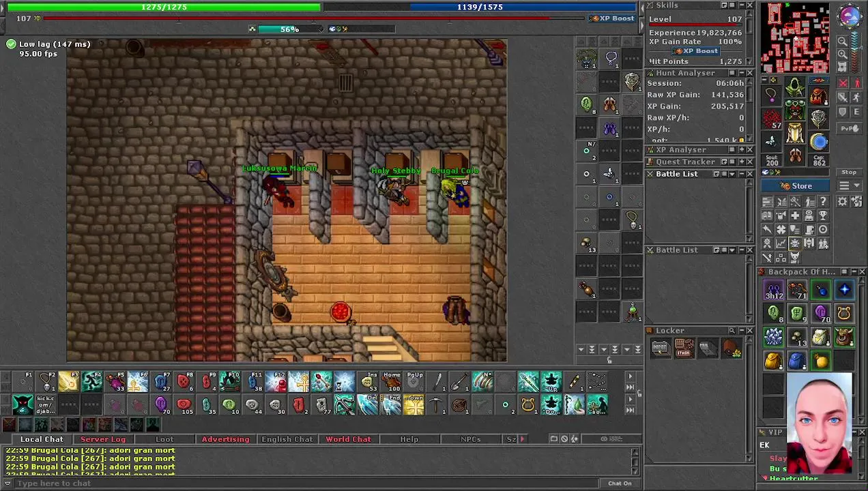Click the lyre item in backpack
Screen dimensions: 868x491
(x=845, y=313)
